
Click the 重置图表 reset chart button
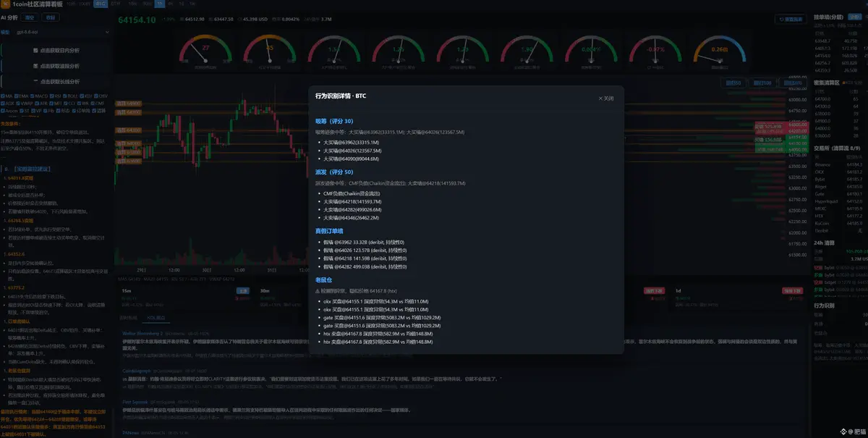tap(791, 20)
